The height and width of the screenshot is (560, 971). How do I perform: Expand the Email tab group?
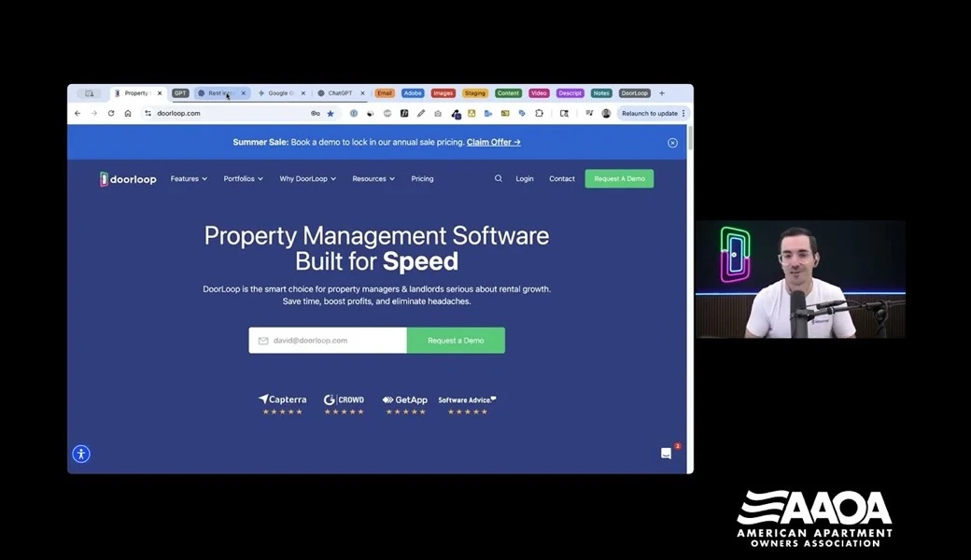pyautogui.click(x=385, y=93)
